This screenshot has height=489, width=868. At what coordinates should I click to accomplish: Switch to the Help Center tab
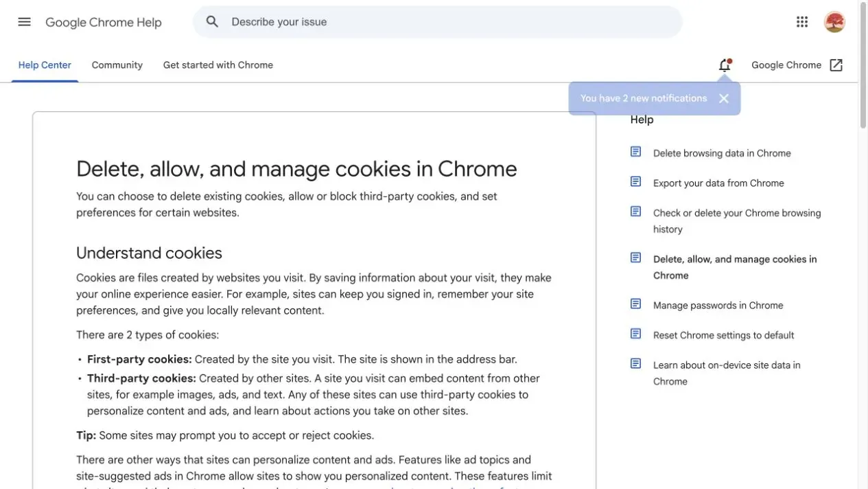(x=45, y=65)
